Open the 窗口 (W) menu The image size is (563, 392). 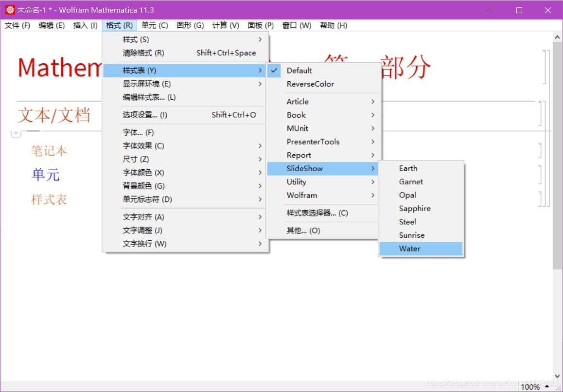pyautogui.click(x=297, y=25)
